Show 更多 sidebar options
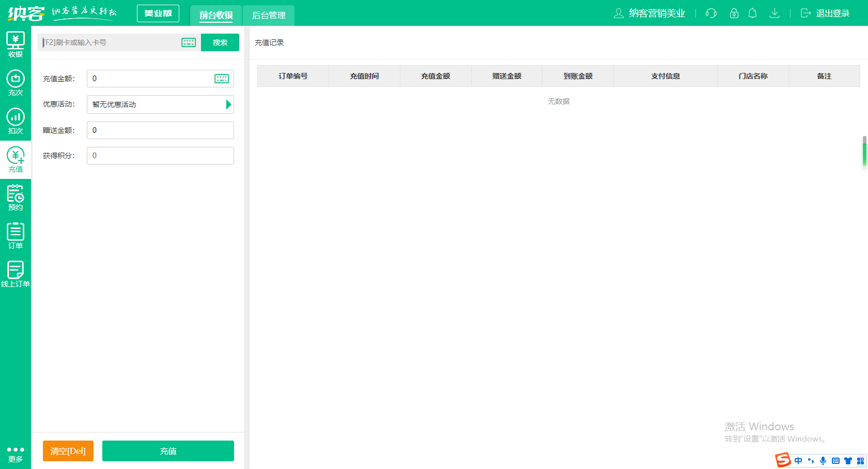The height and width of the screenshot is (469, 868). (16, 453)
